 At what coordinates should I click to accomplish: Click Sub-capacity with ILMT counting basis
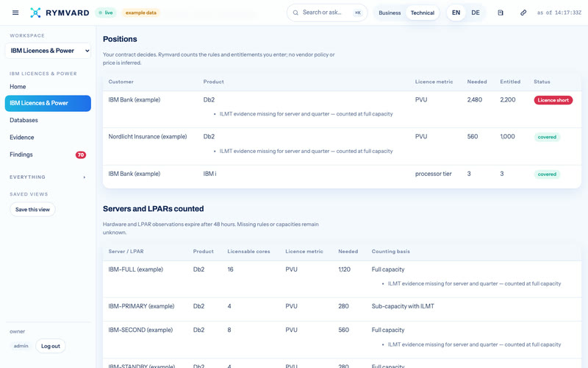(403, 306)
